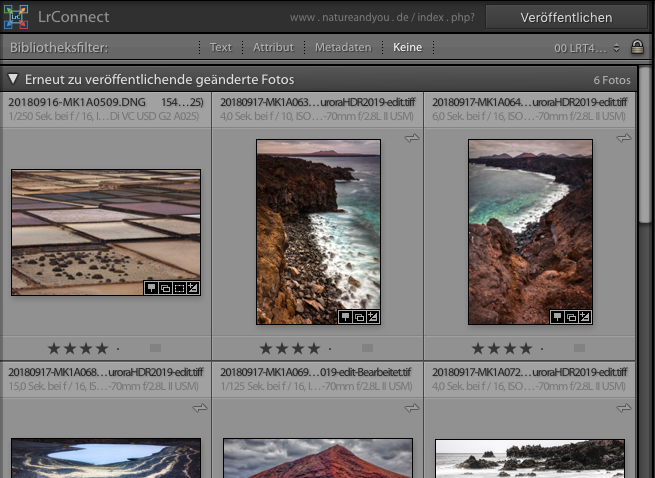Click filename '20180916-MK1A0509.DNG'
The height and width of the screenshot is (478, 655).
tap(77, 102)
